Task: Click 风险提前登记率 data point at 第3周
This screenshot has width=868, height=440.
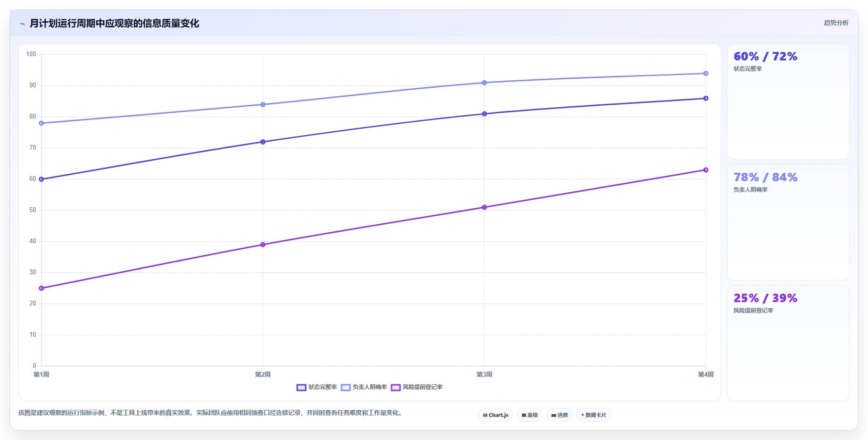Action: click(x=484, y=207)
